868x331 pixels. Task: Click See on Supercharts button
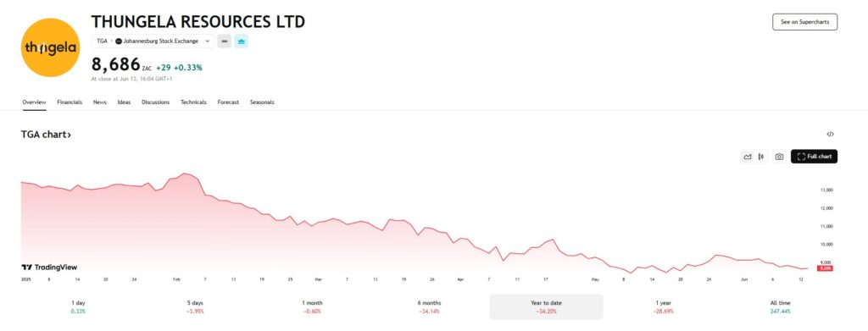click(x=805, y=22)
